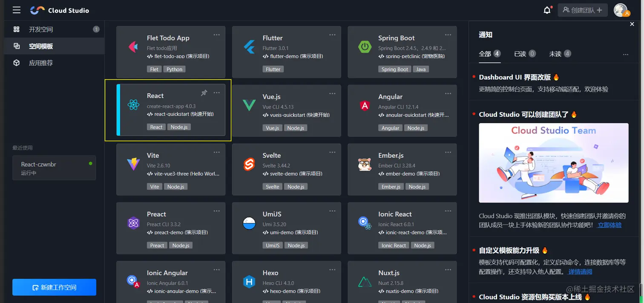Open more options on Flutter card

click(333, 35)
